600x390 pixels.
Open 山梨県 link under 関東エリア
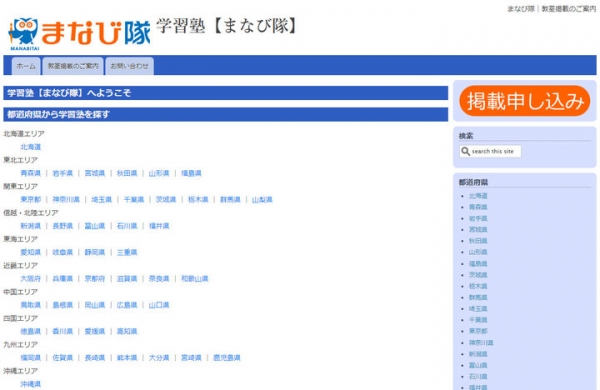click(x=262, y=200)
